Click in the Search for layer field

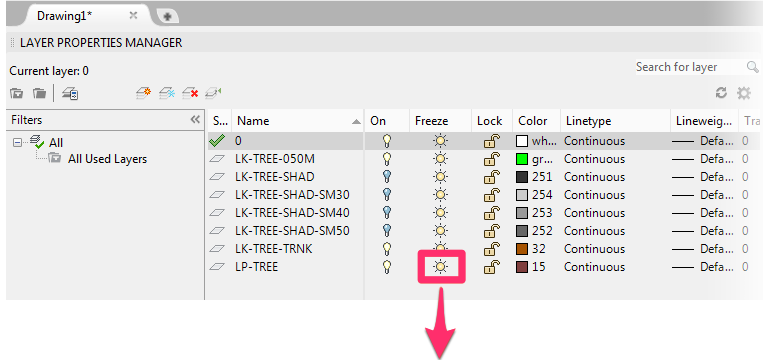click(691, 67)
